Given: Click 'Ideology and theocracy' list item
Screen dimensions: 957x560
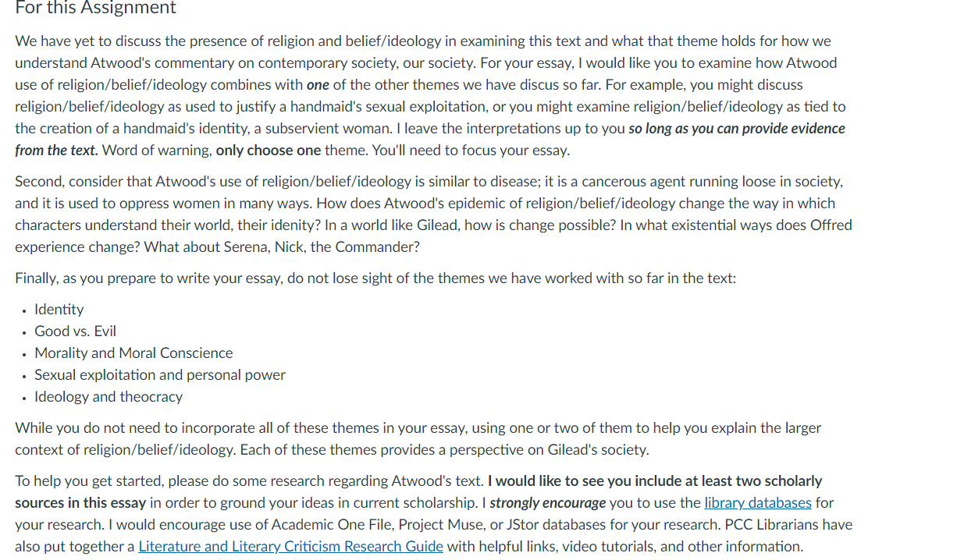Looking at the screenshot, I should pyautogui.click(x=109, y=397).
